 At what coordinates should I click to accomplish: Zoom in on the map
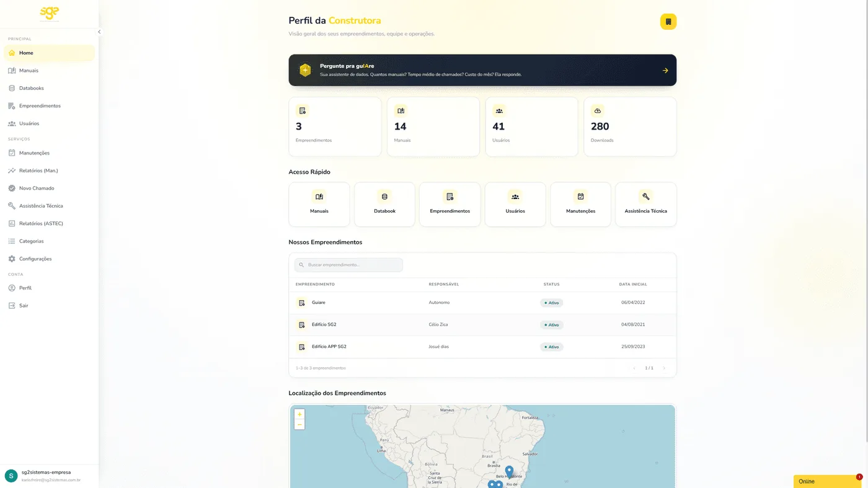[299, 414]
